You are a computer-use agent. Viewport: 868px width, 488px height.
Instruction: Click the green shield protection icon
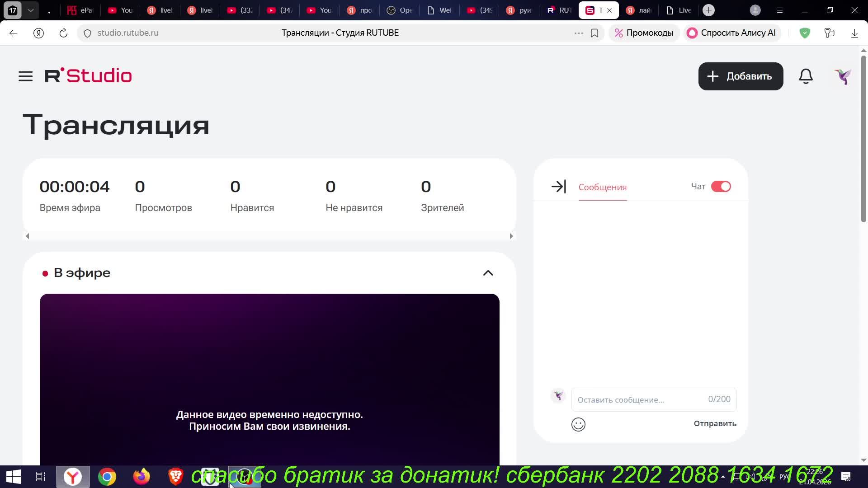pos(805,33)
